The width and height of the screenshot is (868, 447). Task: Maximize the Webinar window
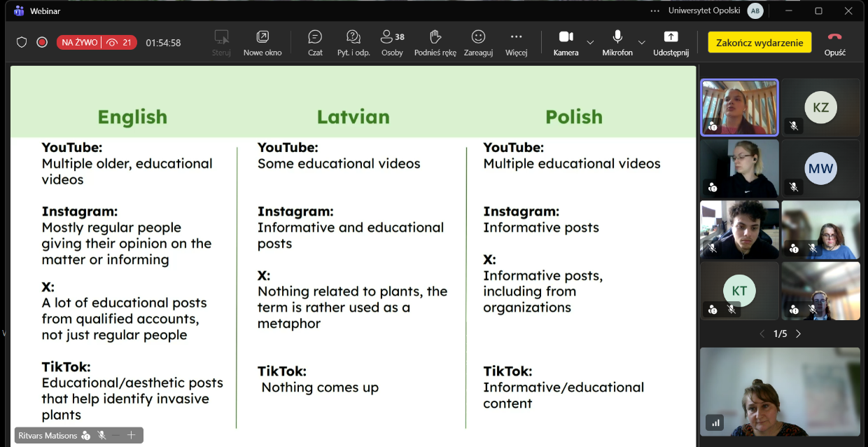(x=818, y=11)
